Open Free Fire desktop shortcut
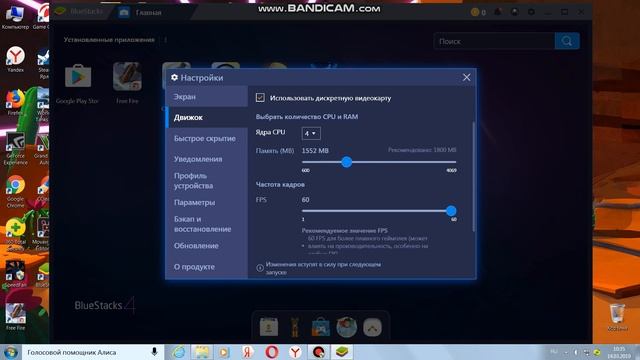This screenshot has height=360, width=640. point(16,317)
